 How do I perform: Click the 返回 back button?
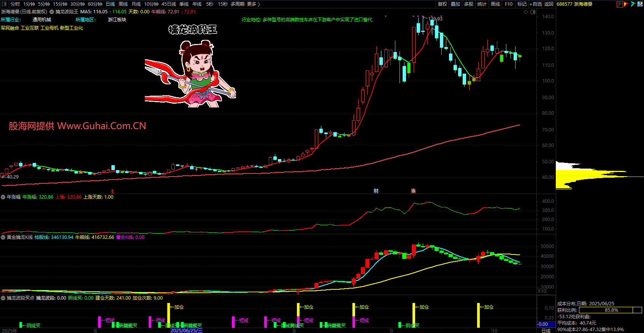click(549, 4)
